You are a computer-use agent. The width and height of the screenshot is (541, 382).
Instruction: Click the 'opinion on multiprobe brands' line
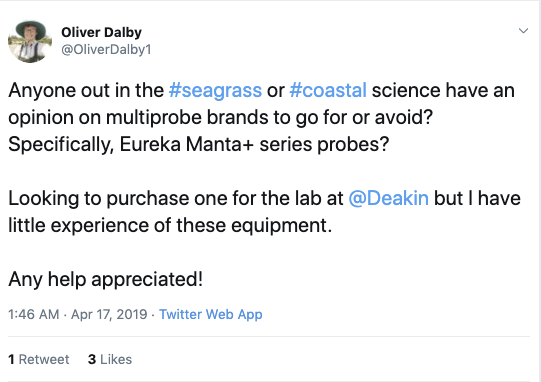click(x=220, y=117)
